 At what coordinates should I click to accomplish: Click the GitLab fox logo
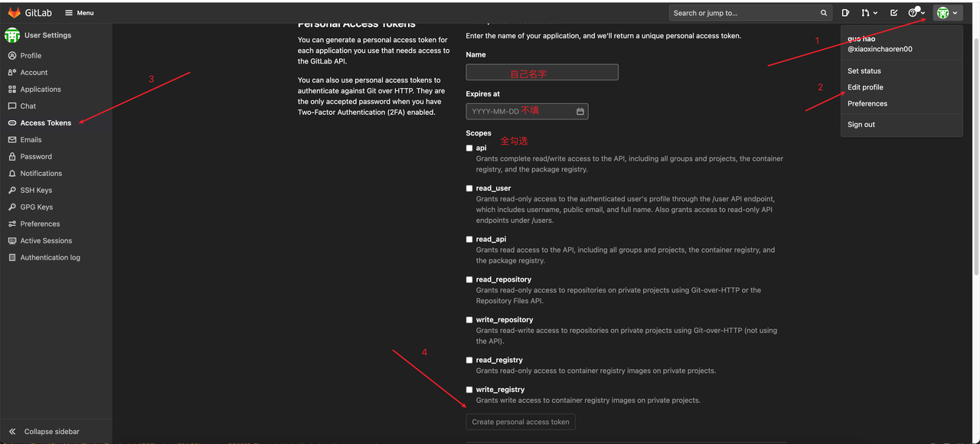(15, 12)
